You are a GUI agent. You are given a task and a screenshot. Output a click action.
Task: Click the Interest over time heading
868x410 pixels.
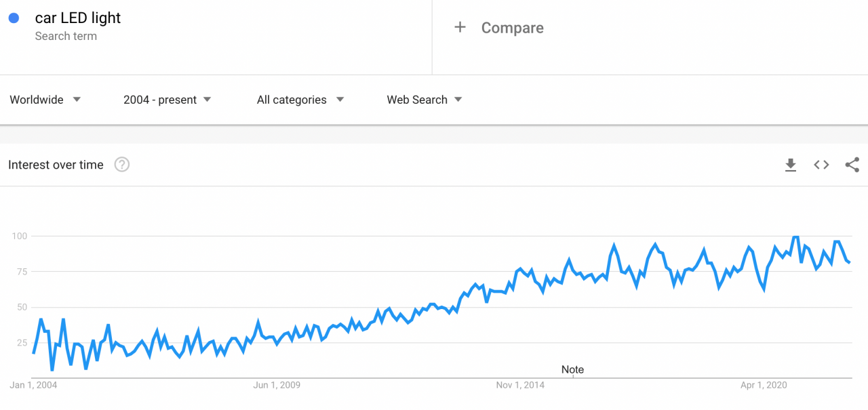tap(56, 165)
